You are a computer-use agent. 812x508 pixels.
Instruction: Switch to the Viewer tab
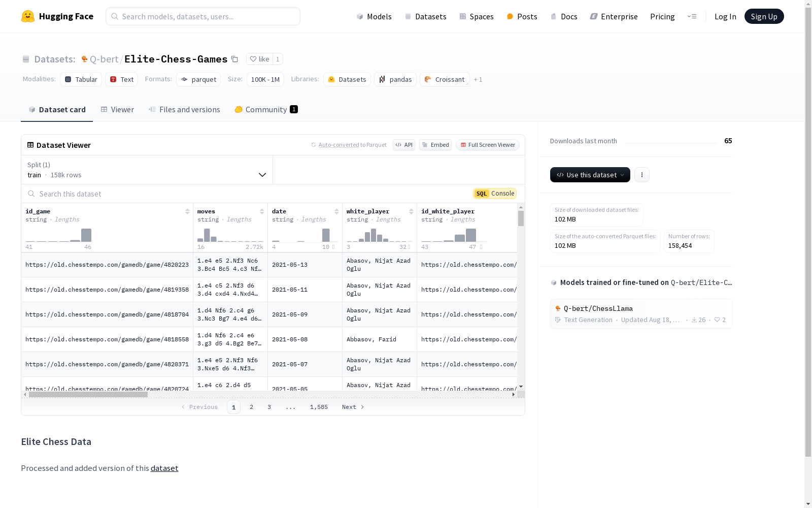[x=117, y=110]
